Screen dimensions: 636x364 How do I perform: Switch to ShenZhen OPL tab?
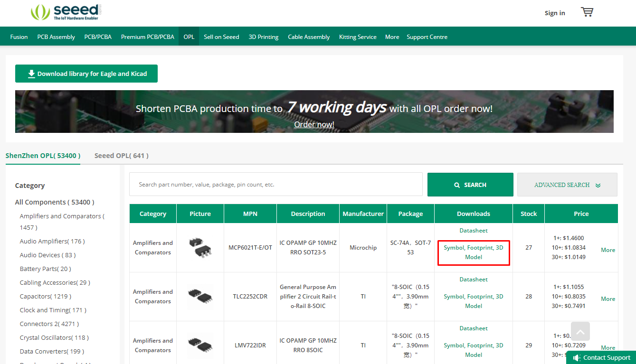(43, 155)
